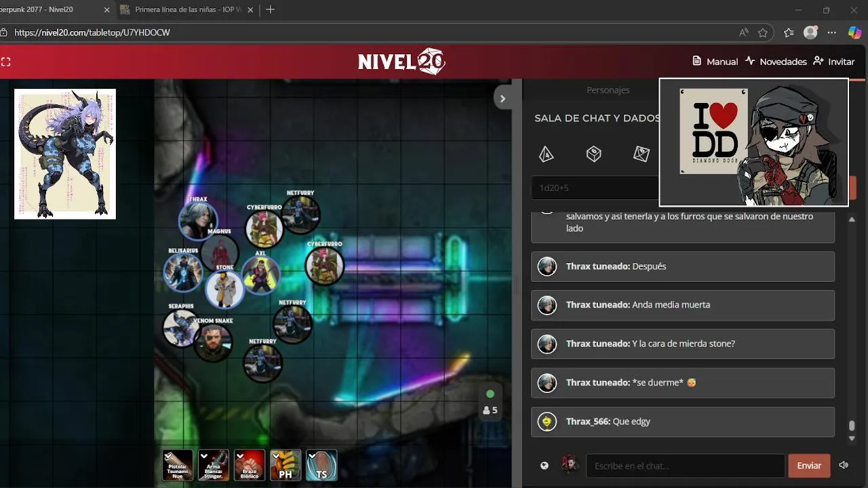This screenshot has width=868, height=488.
Task: Roll the d6 die icon
Action: coord(594,155)
